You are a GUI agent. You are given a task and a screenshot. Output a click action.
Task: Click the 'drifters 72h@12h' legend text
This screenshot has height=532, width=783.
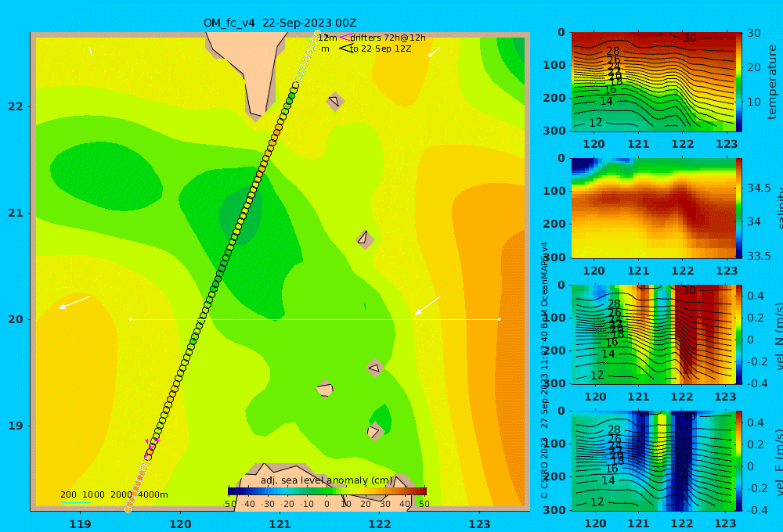tap(388, 38)
